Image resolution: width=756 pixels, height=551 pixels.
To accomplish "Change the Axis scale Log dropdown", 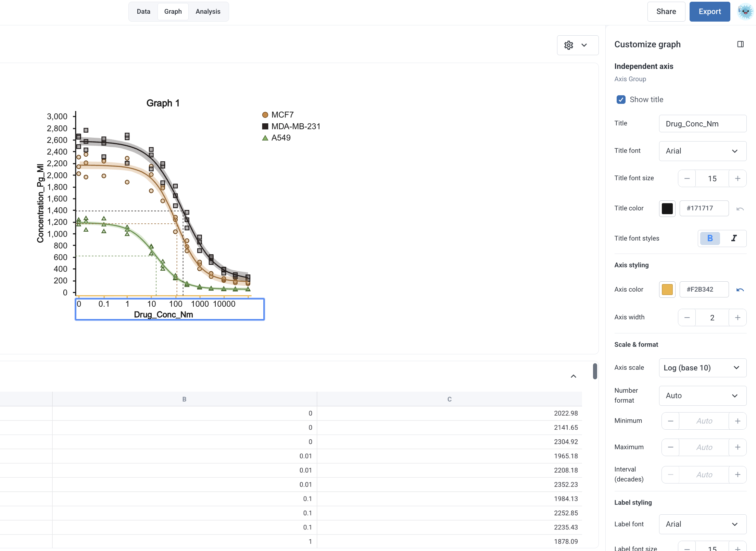I will tap(703, 368).
